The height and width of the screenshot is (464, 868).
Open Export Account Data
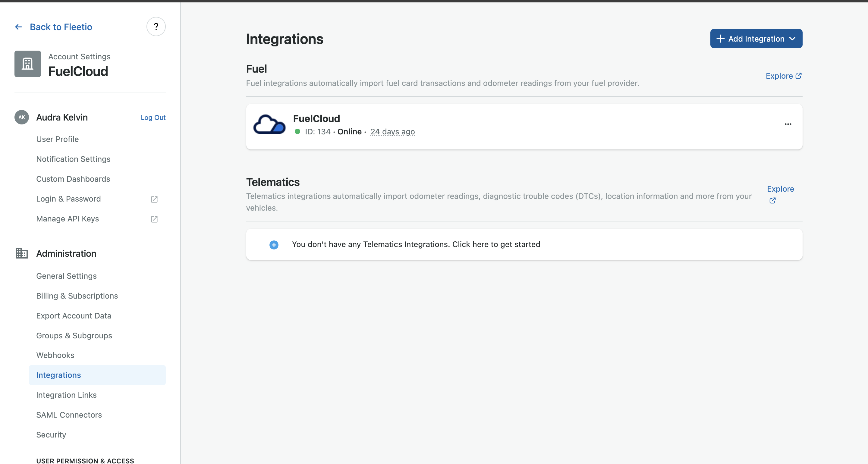[74, 316]
